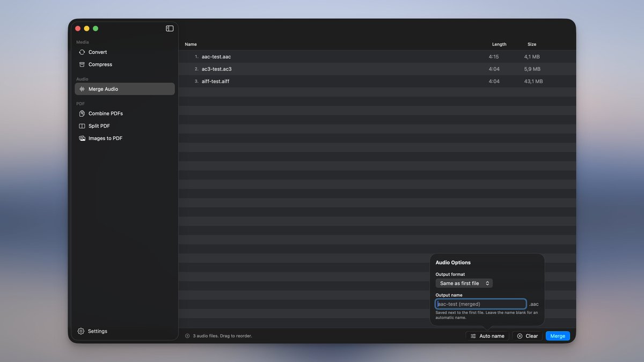Viewport: 644px width, 362px height.
Task: Click the Clear button label
Action: (531, 336)
